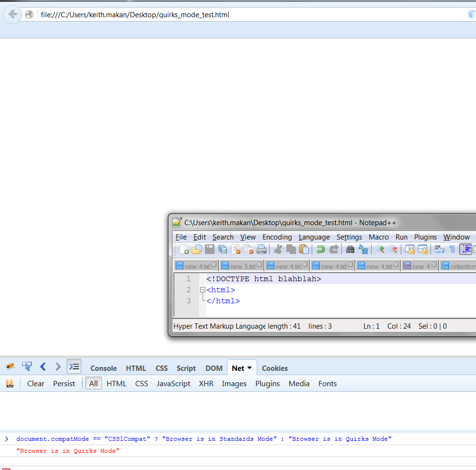The width and height of the screenshot is (476, 470).
Task: Open the Plugins menu in Notepad++
Action: [425, 237]
